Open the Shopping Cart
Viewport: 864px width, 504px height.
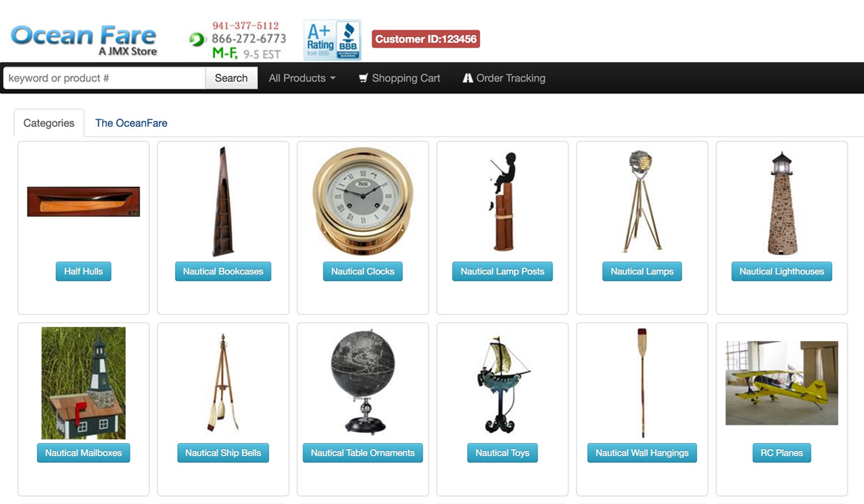point(400,79)
